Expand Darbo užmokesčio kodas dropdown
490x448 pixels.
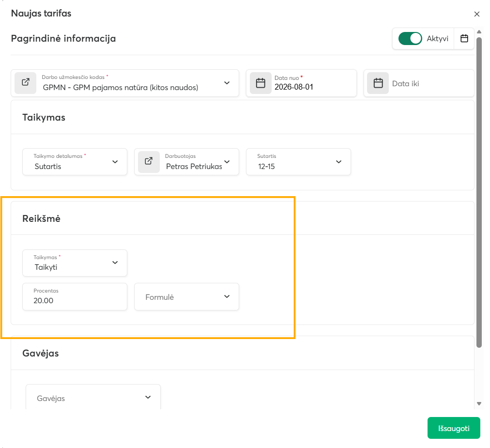(x=227, y=83)
